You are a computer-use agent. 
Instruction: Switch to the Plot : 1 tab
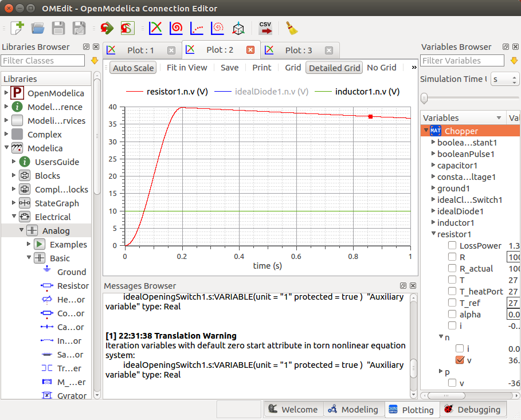pos(143,50)
